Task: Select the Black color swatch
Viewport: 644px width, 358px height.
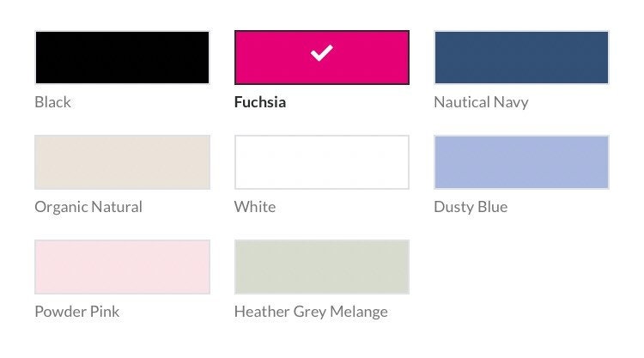Action: click(x=122, y=58)
